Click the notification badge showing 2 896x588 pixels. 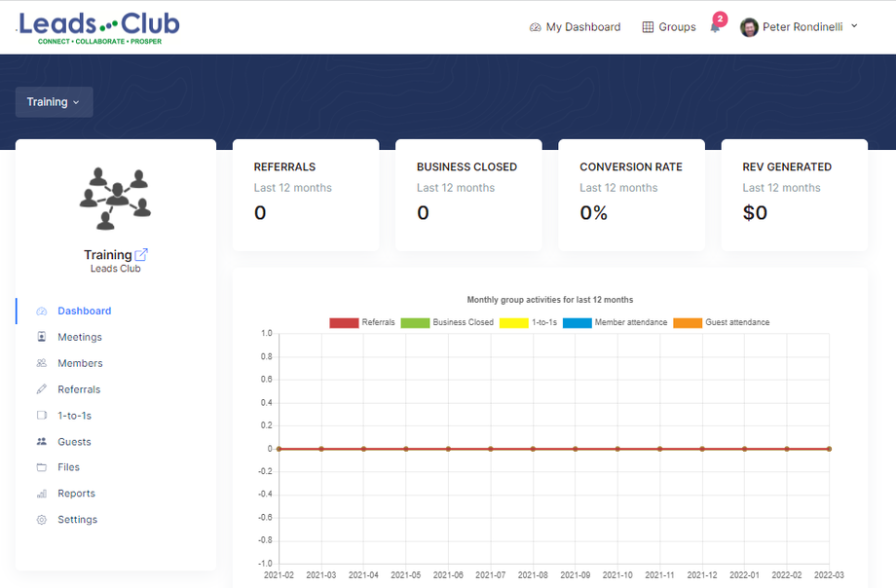point(720,18)
